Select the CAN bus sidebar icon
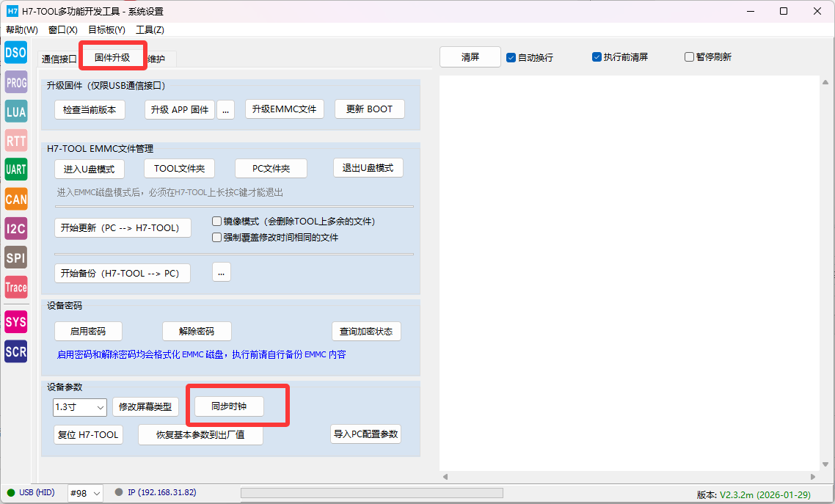The width and height of the screenshot is (835, 504). (x=15, y=199)
